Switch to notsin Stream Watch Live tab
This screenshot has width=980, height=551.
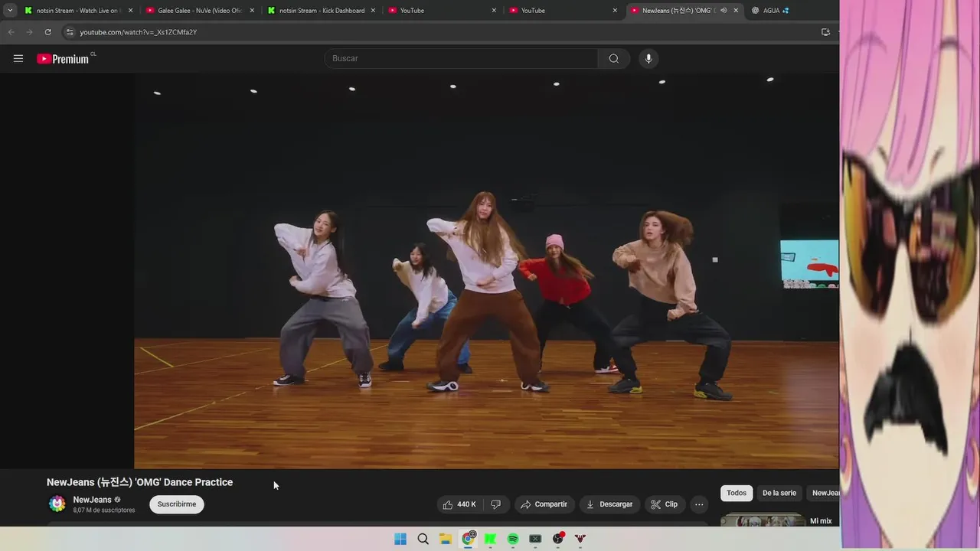79,11
